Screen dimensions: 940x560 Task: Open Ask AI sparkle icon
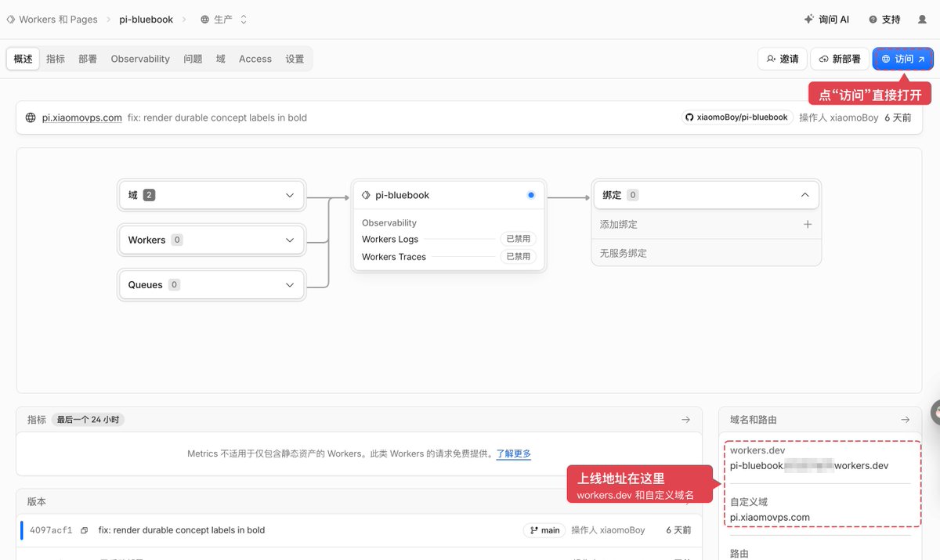(x=809, y=20)
